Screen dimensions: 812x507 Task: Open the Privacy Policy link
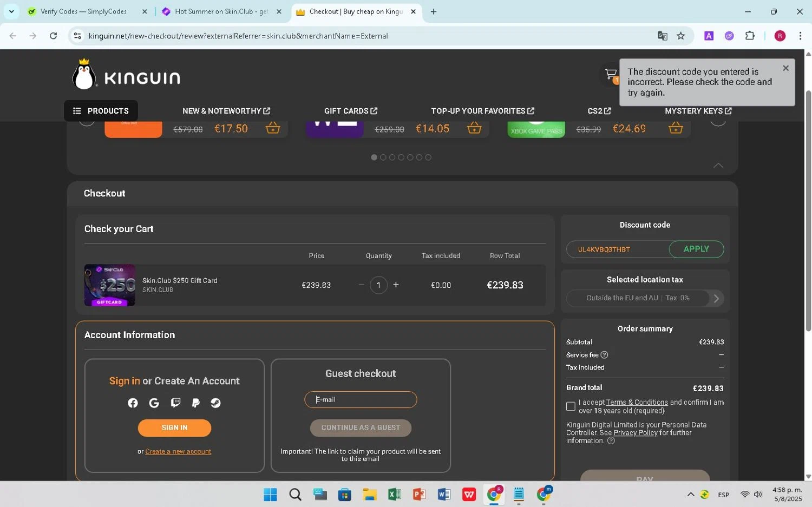(x=636, y=433)
